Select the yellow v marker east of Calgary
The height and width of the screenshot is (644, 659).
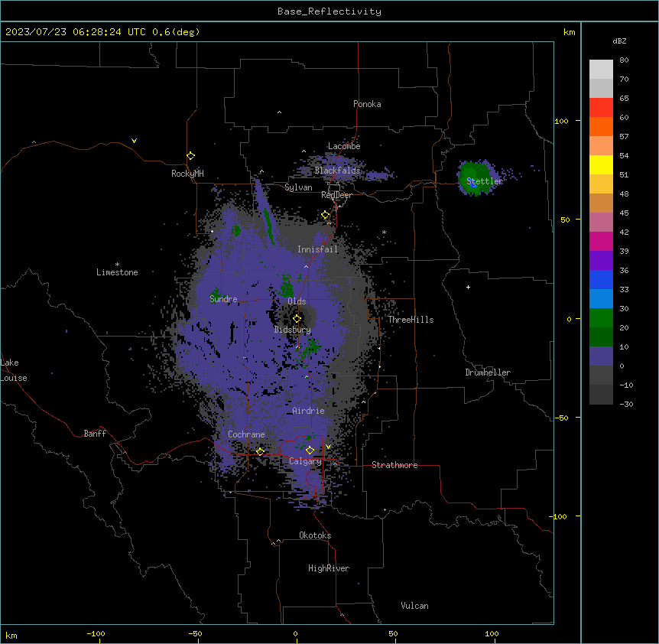click(328, 447)
